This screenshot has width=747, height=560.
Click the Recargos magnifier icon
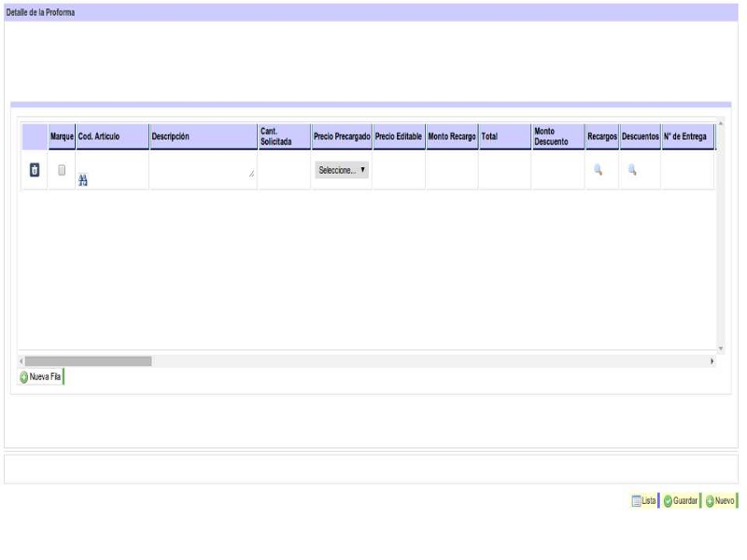click(599, 170)
